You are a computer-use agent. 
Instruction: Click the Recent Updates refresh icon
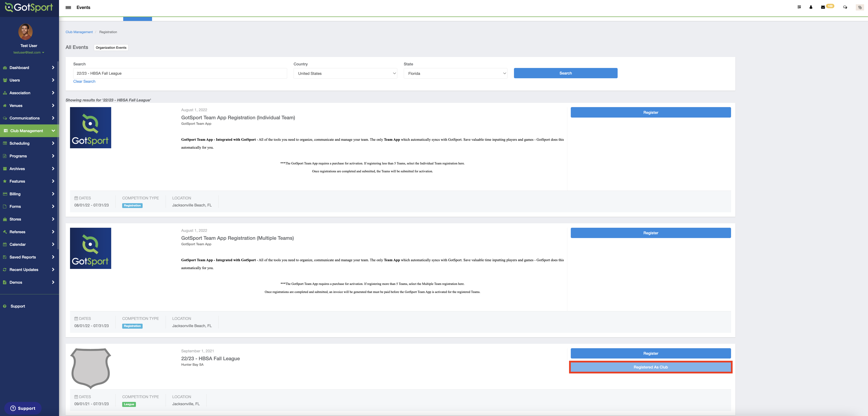pyautogui.click(x=5, y=270)
